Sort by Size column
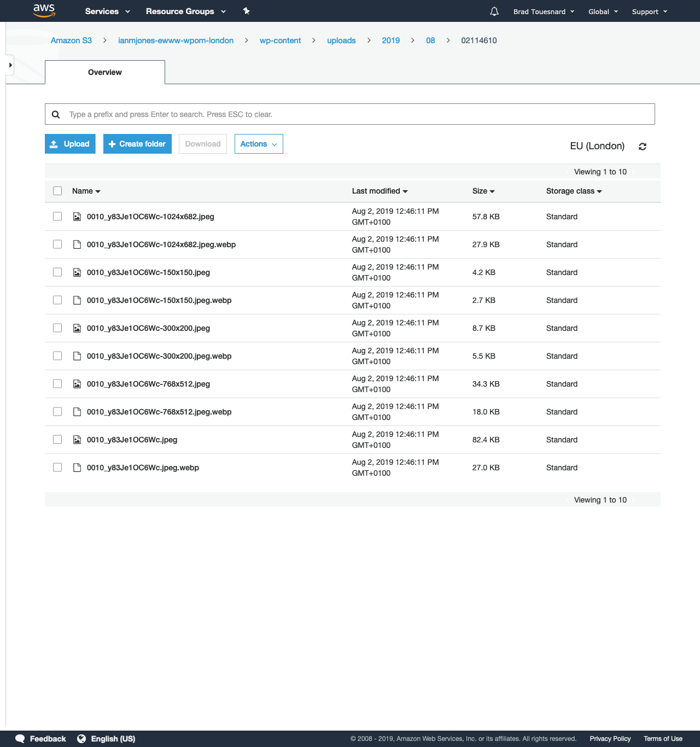 [483, 191]
